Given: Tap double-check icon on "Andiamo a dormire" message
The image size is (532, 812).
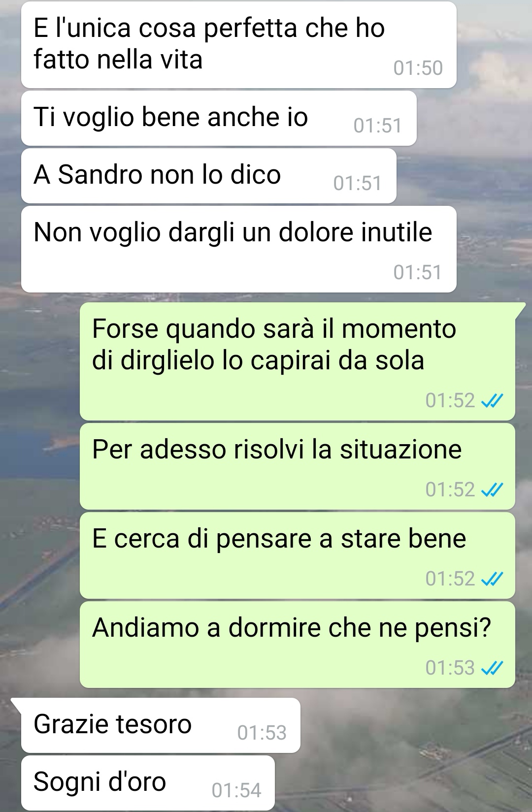Looking at the screenshot, I should 492,668.
